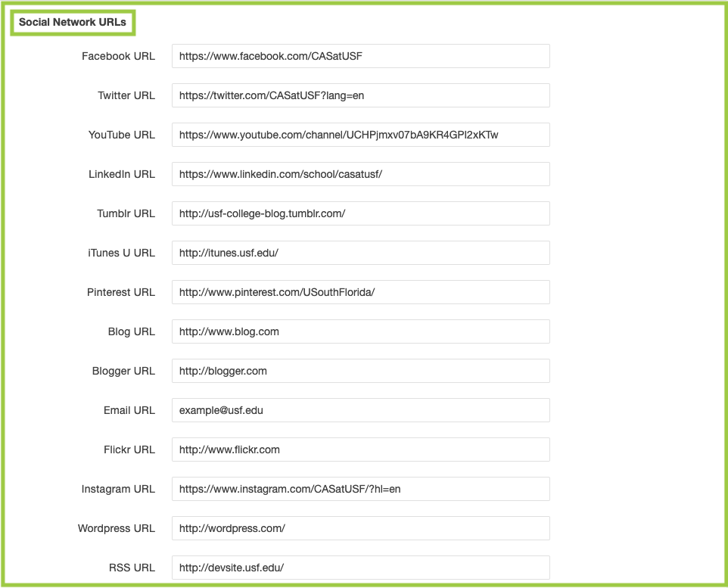Click the RSS URL label
This screenshot has width=728, height=588.
[x=132, y=568]
